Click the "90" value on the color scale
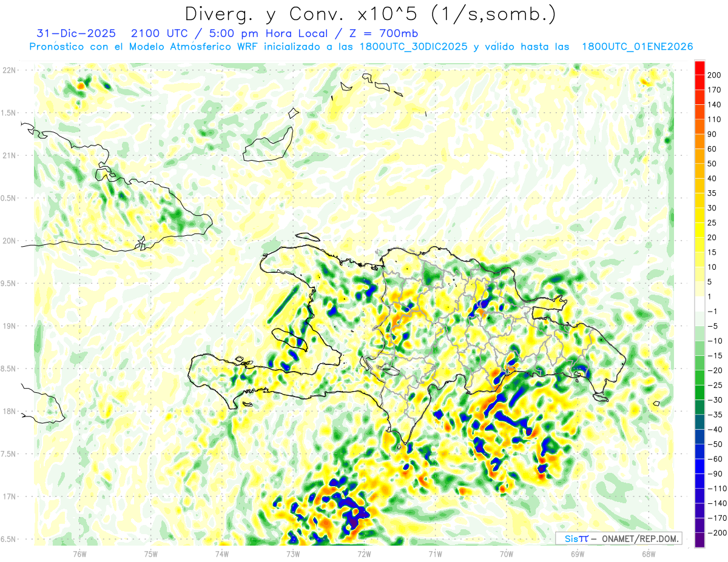Screen dimensions: 728x562 coord(712,134)
